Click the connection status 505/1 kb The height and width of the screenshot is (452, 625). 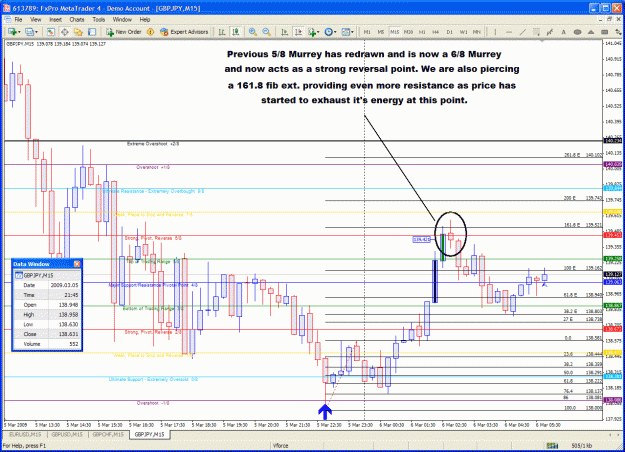(582, 446)
